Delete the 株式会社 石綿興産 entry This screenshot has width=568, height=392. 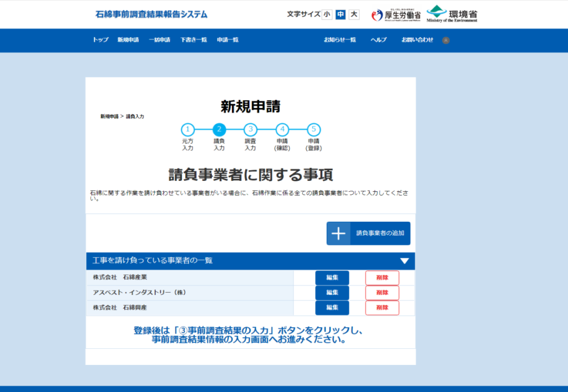(x=382, y=308)
